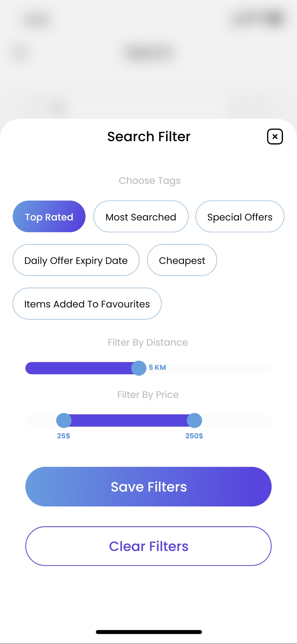297x644 pixels.
Task: Click the filled range of price slider
Action: pyautogui.click(x=129, y=420)
